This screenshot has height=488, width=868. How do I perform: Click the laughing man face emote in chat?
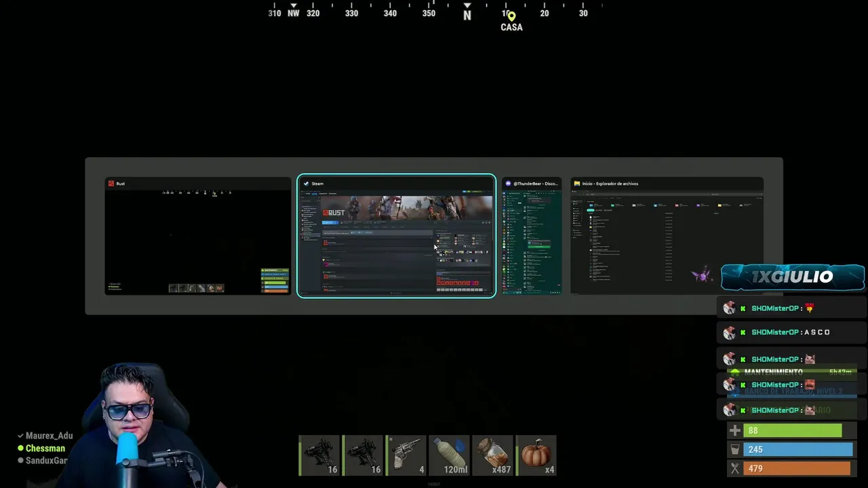pyautogui.click(x=810, y=385)
